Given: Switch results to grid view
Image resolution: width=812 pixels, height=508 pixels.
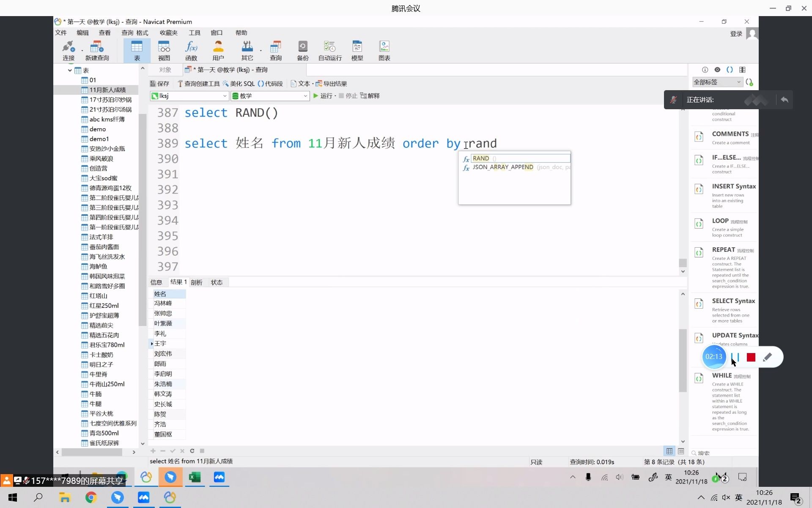Looking at the screenshot, I should coord(669,451).
